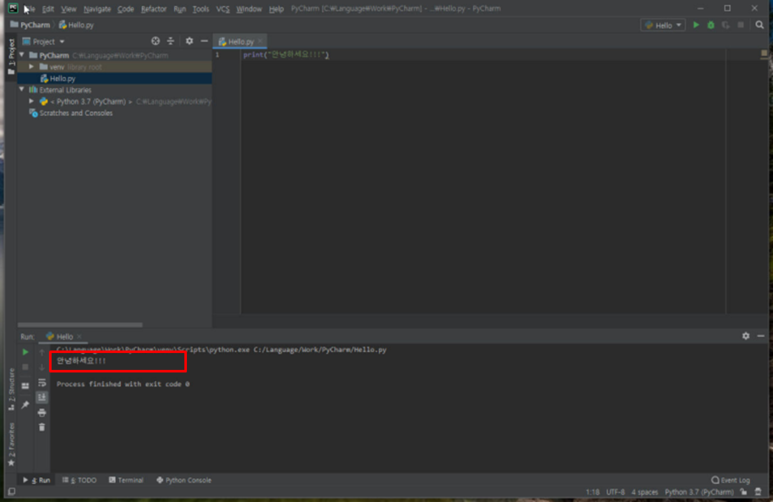Open the Edit menu
This screenshot has width=773, height=502.
(x=48, y=9)
